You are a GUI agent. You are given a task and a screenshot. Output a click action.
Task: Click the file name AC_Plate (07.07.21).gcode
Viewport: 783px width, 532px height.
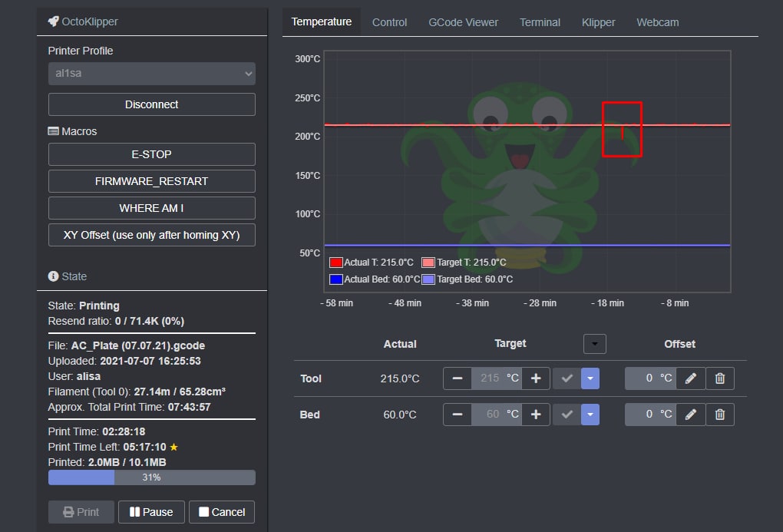[x=138, y=345]
